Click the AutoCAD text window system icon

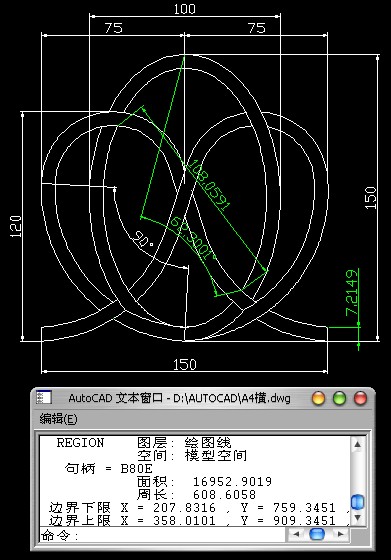pyautogui.click(x=44, y=398)
